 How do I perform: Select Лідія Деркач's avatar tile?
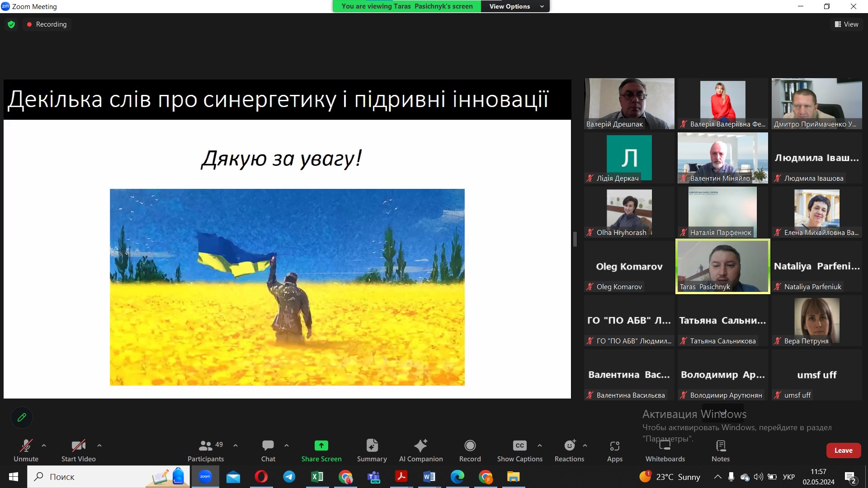pos(629,158)
